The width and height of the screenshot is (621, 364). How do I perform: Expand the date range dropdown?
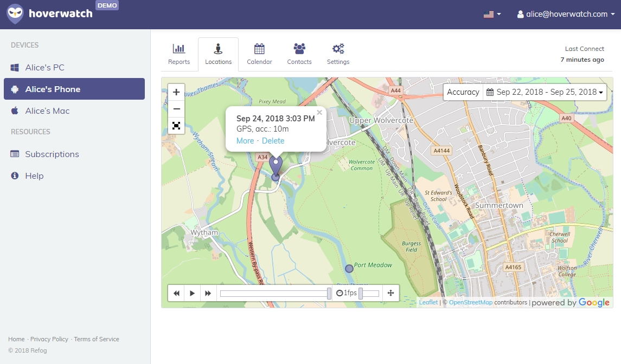pos(545,92)
